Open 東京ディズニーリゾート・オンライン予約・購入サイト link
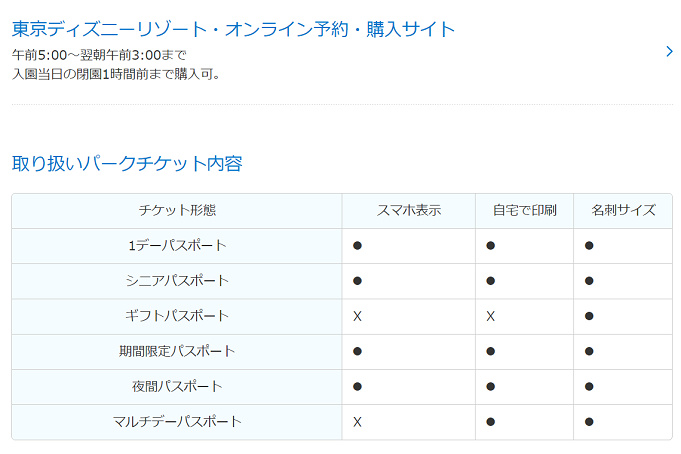The image size is (681, 454). click(233, 29)
